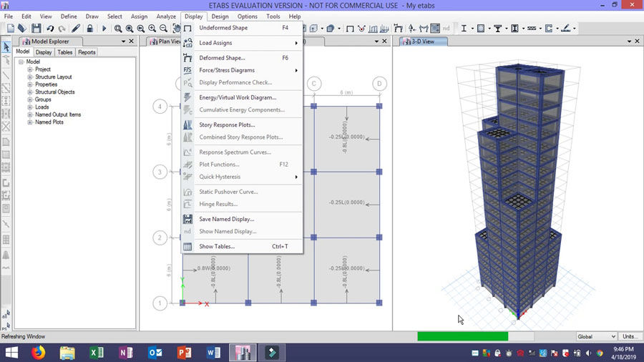
Task: Click the shear wall design icon
Action: pyautogui.click(x=549, y=29)
